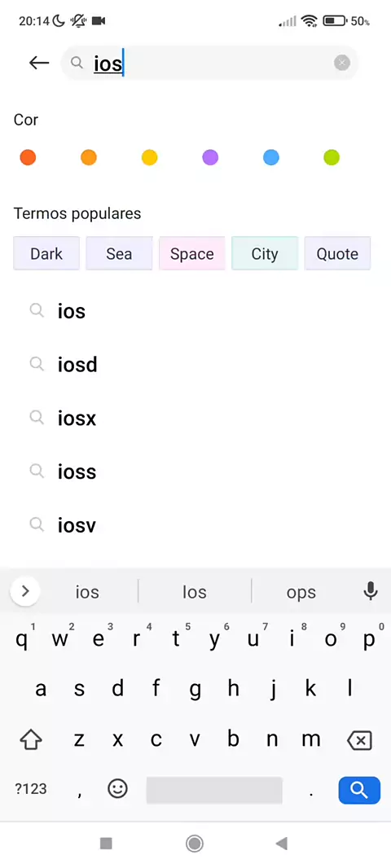Tap the blue keyboard search key
This screenshot has height=868, width=391.
(x=359, y=790)
